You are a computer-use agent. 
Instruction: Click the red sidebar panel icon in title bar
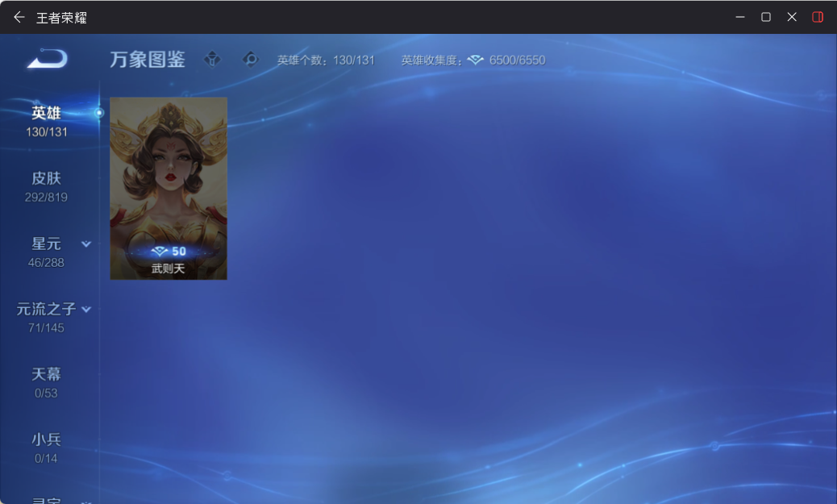pyautogui.click(x=818, y=17)
